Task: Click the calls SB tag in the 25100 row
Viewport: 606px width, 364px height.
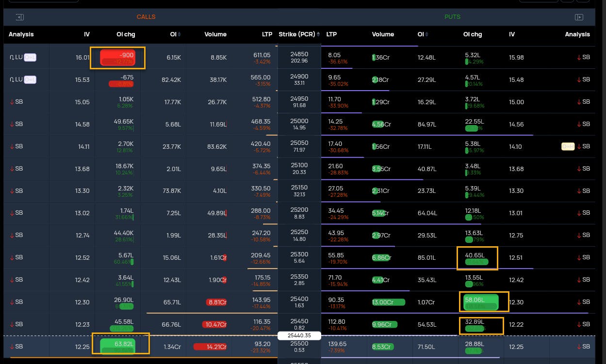Action: [x=16, y=169]
